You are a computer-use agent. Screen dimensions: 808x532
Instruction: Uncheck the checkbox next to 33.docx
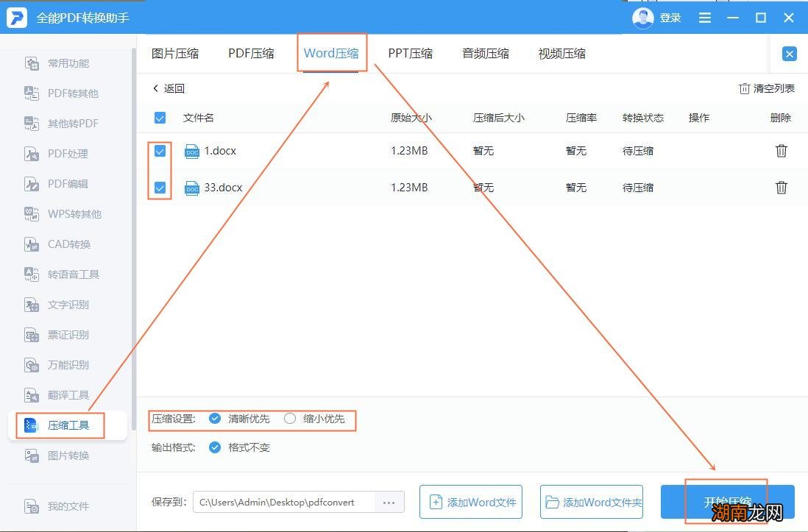[x=160, y=188]
